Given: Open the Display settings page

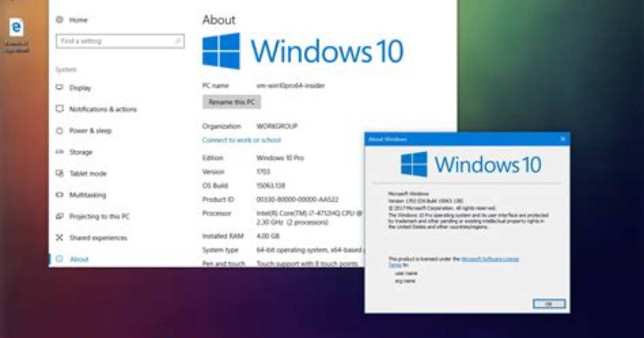Looking at the screenshot, I should coord(80,88).
